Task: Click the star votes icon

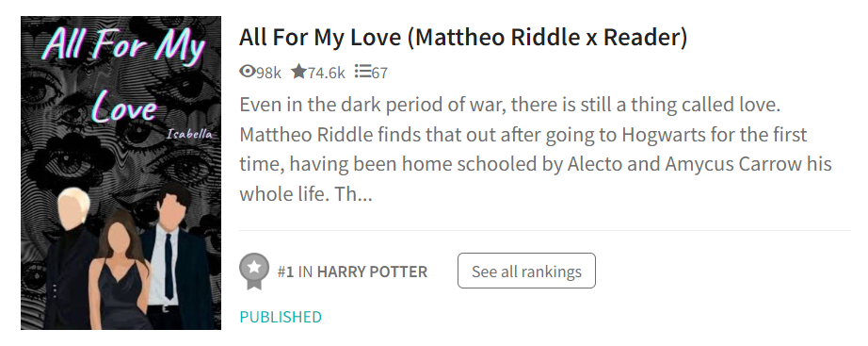Action: coord(299,71)
